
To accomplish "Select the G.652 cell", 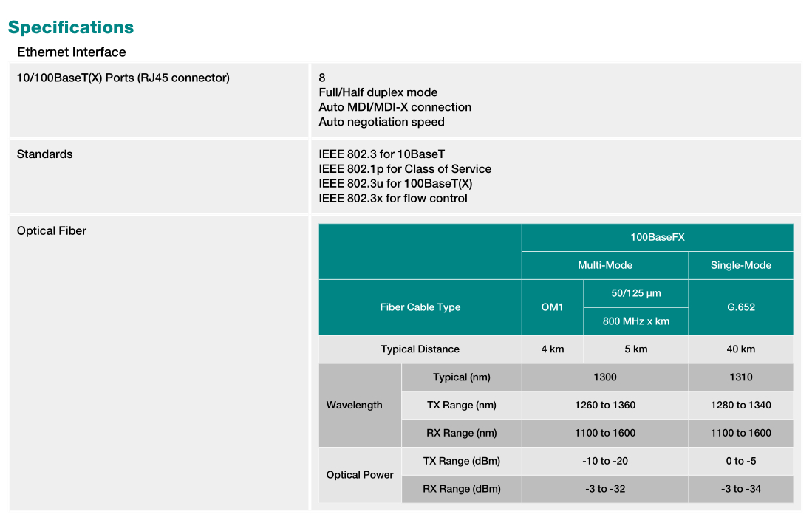I will pos(740,307).
